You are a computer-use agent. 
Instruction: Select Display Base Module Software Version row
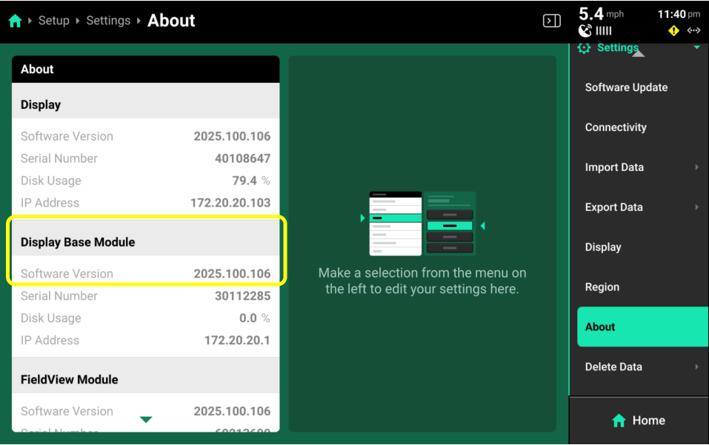click(146, 274)
